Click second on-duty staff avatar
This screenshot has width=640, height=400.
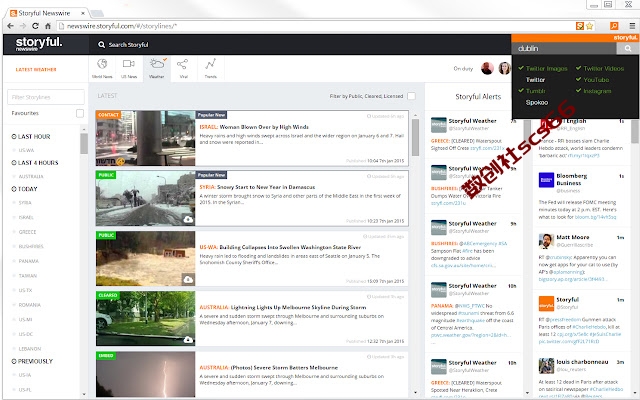coord(504,68)
